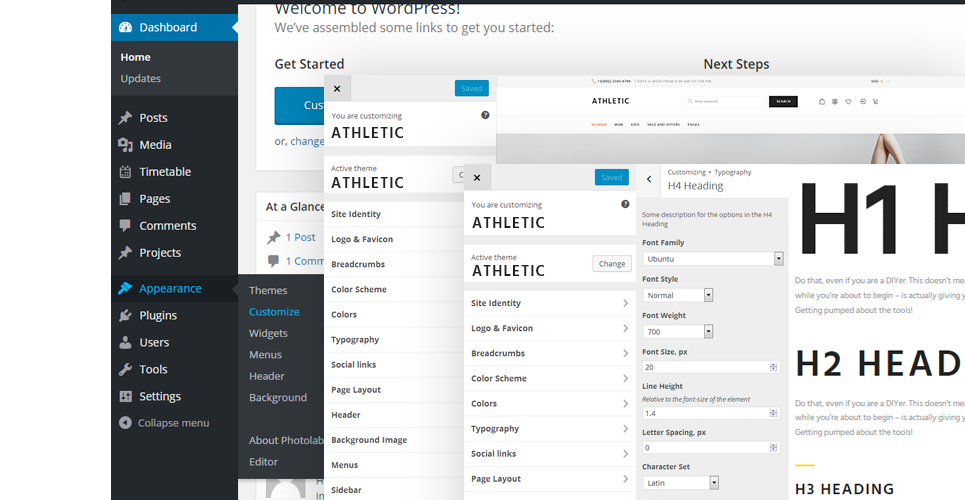
Task: Open the 1 Post link
Action: click(300, 237)
